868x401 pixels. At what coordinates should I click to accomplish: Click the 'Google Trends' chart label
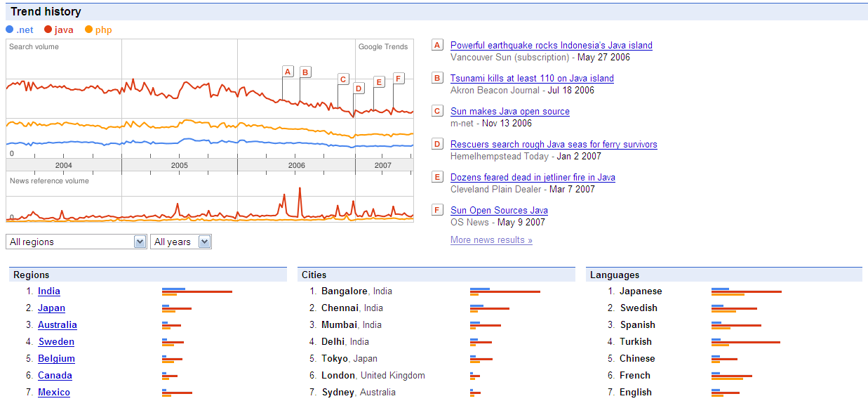click(x=383, y=47)
